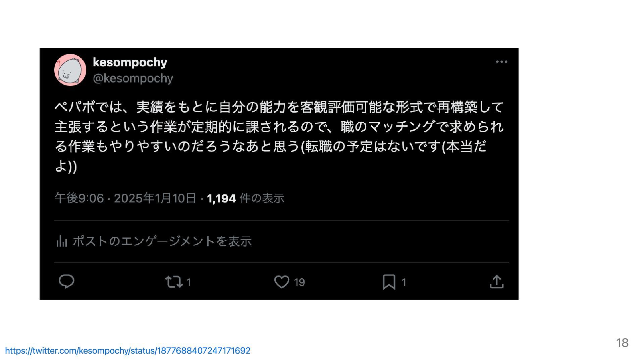This screenshot has width=644, height=362.
Task: Open the three-dot more options menu
Action: click(x=501, y=62)
